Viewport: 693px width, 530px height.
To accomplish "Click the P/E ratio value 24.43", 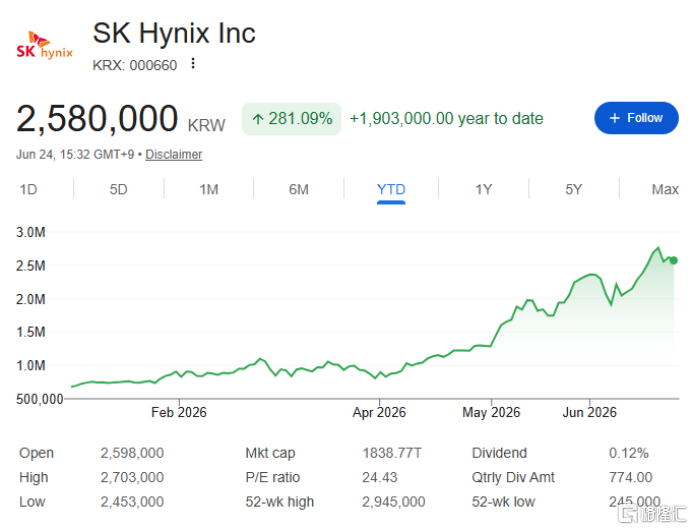I will click(380, 477).
